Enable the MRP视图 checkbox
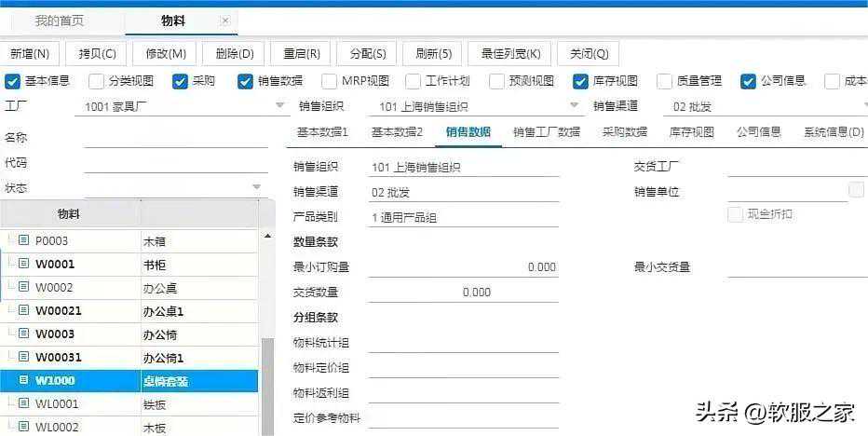The width and height of the screenshot is (868, 436). (x=329, y=81)
